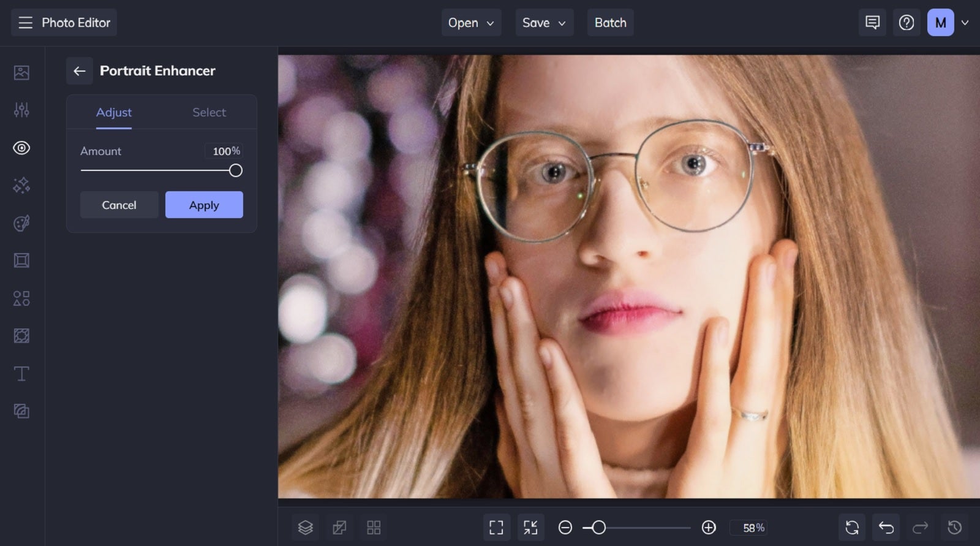980x546 pixels.
Task: Switch to the Adjust tab
Action: click(114, 113)
